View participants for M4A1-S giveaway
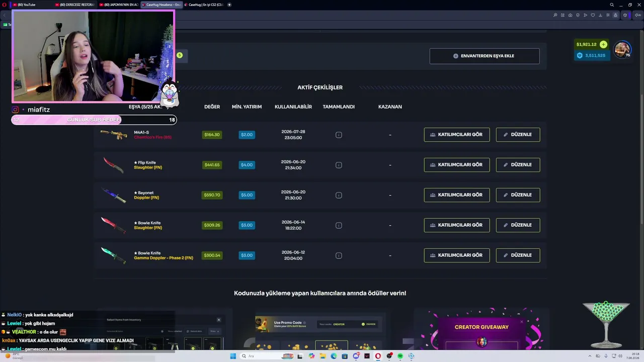This screenshot has width=644, height=362. 457,135
